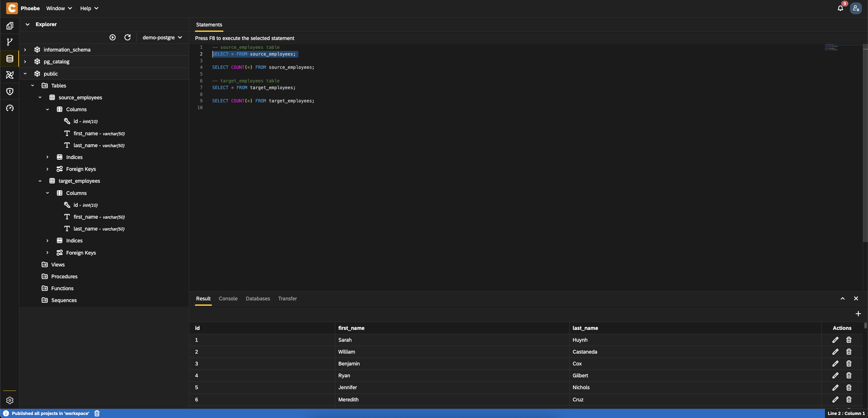Select id column under target_employees
The height and width of the screenshot is (418, 868).
point(81,205)
